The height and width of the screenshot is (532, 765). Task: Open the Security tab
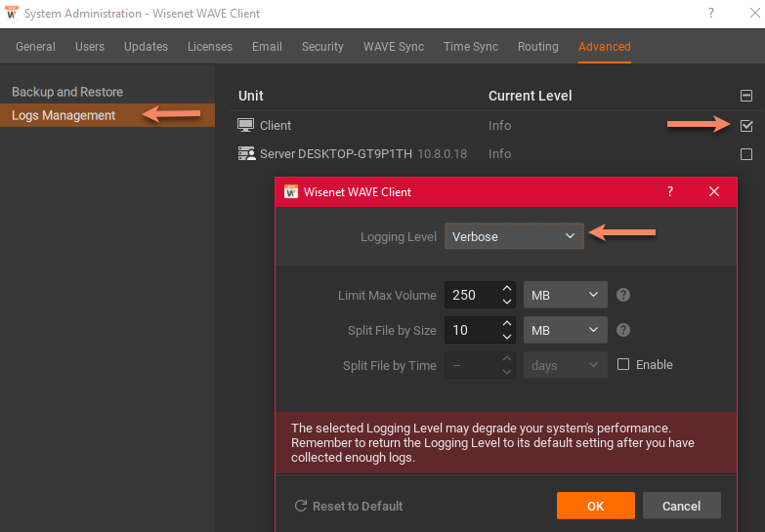[x=322, y=46]
